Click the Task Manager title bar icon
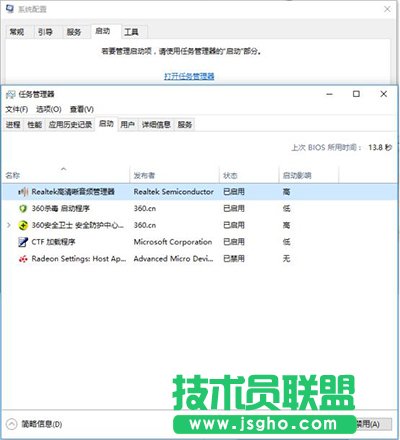 pyautogui.click(x=10, y=94)
